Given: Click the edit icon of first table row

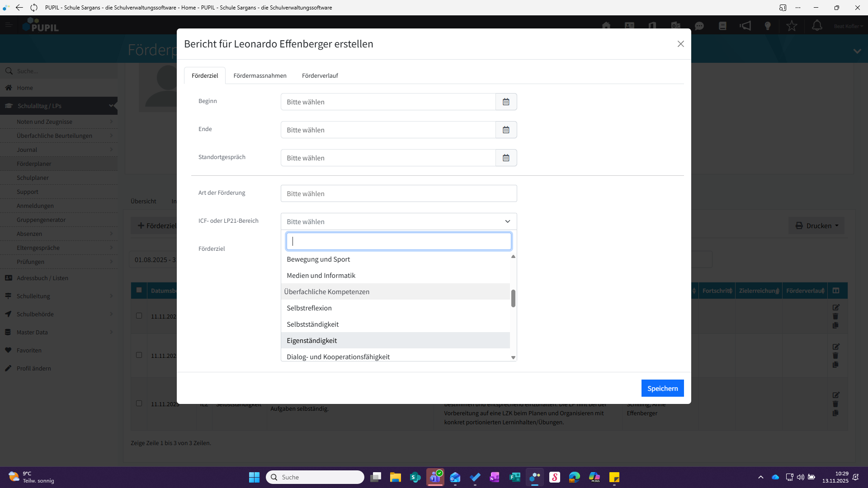Looking at the screenshot, I should click(836, 307).
